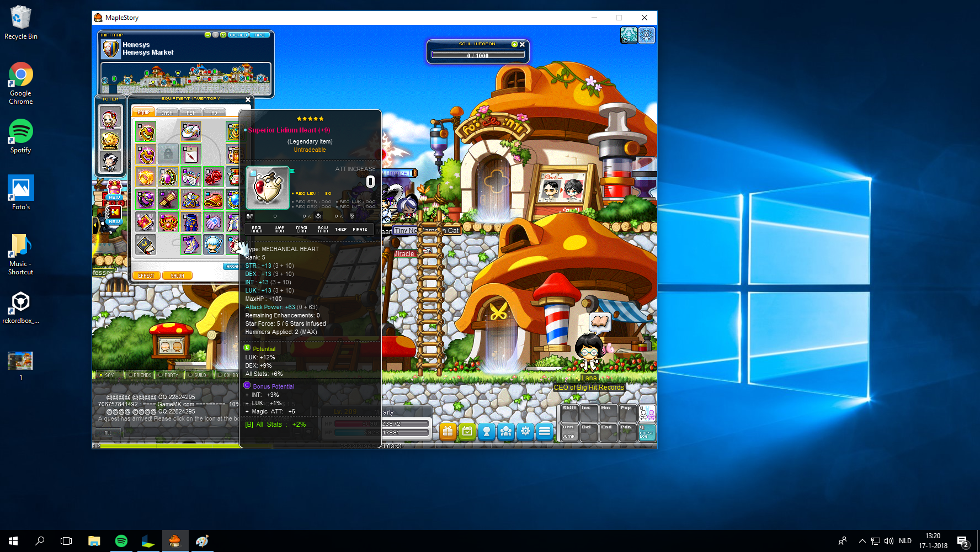980x552 pixels.
Task: Select the black-haired character totem
Action: [110, 162]
